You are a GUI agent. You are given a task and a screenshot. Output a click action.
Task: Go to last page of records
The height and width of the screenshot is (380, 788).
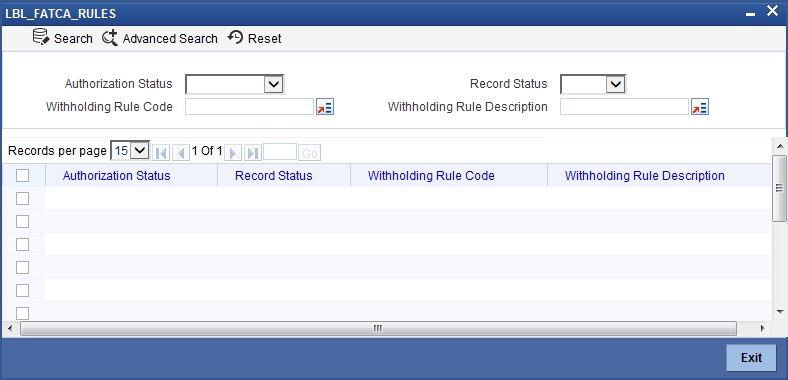point(253,152)
